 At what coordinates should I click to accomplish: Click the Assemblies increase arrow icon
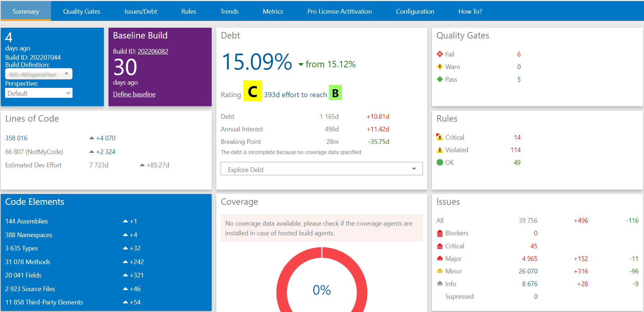125,221
